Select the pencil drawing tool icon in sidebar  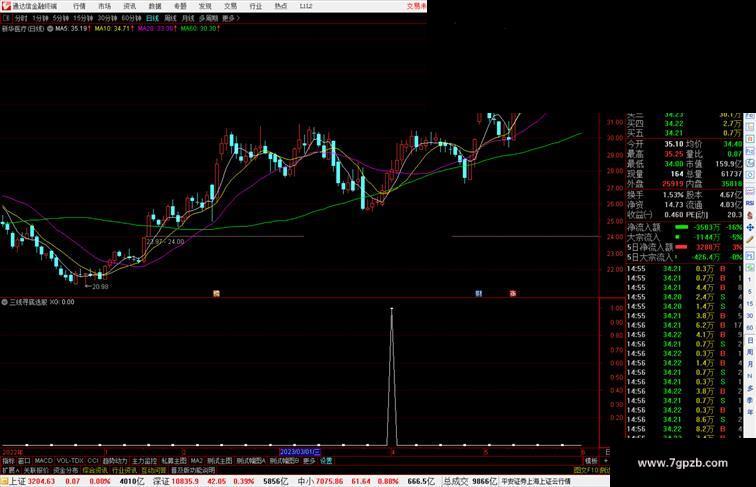[750, 239]
